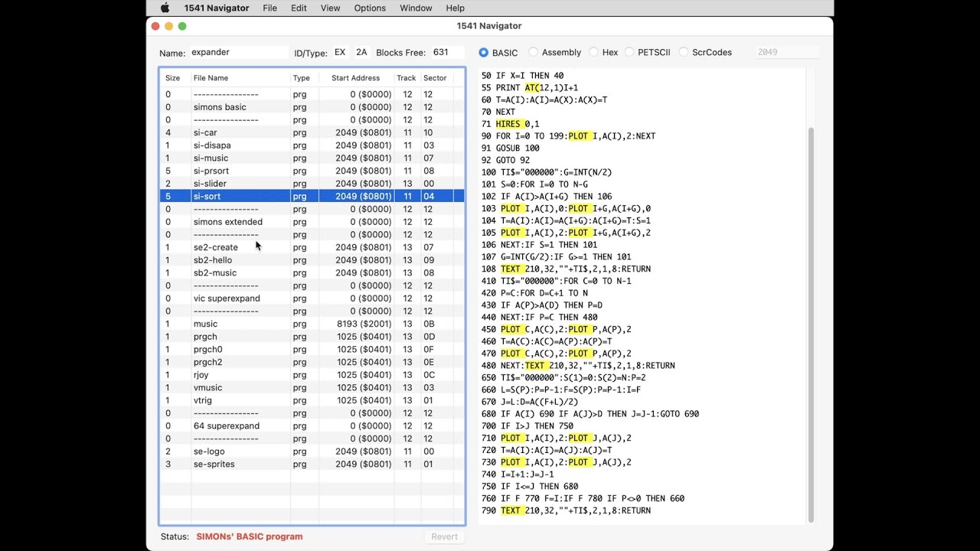Open the Apple menu

point(165,8)
